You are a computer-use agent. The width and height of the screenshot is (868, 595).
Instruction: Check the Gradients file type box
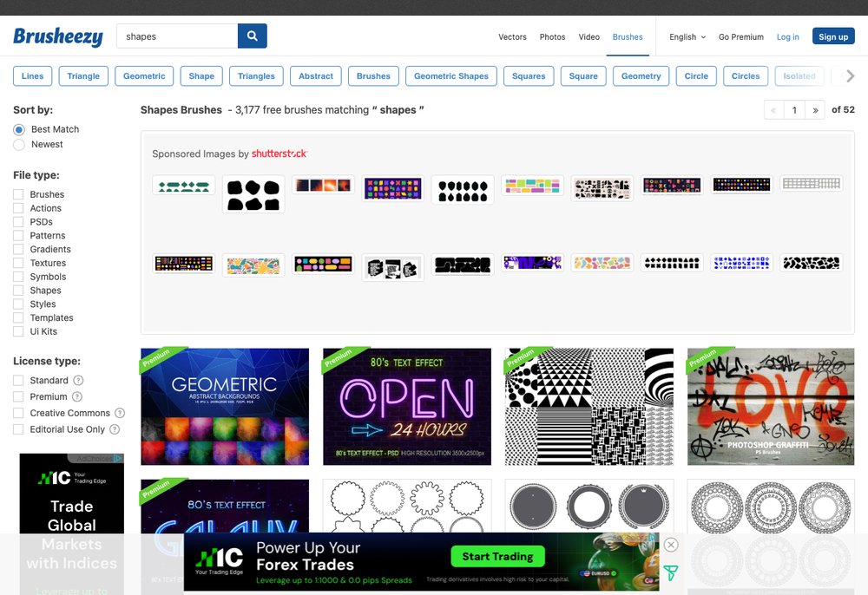point(18,250)
